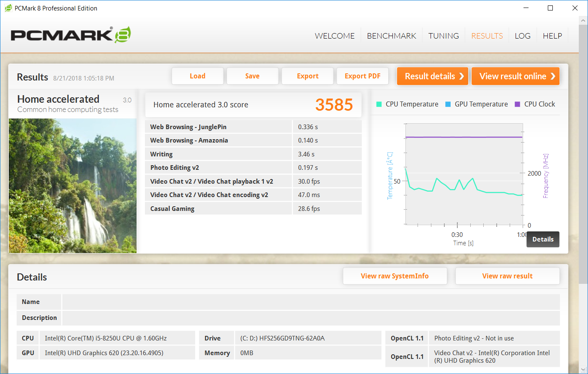
Task: Click the Casual Gaming test row
Action: pyautogui.click(x=253, y=209)
